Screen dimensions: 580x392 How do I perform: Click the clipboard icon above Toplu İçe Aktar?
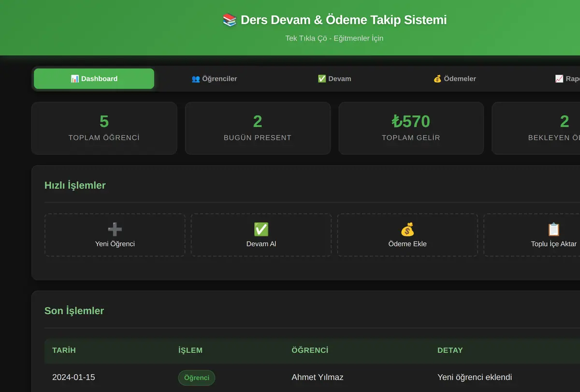[554, 229]
